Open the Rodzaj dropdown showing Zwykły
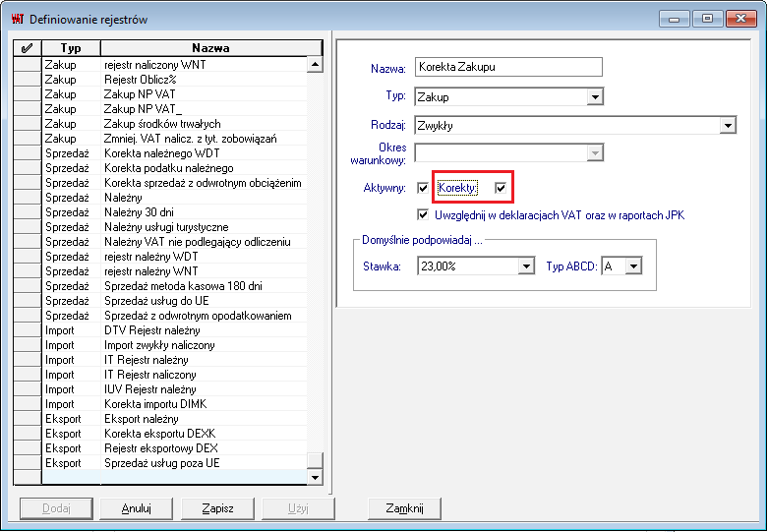Image resolution: width=768 pixels, height=532 pixels. (x=728, y=126)
